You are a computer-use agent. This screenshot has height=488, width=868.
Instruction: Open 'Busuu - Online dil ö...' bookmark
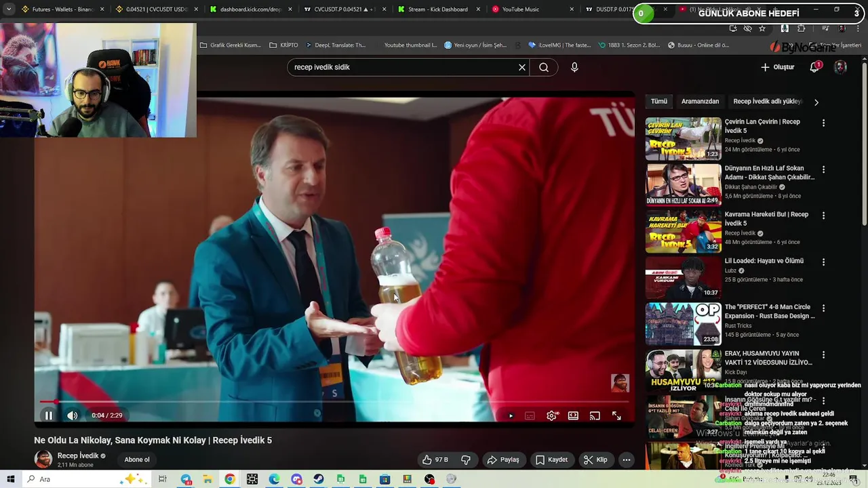coord(698,45)
